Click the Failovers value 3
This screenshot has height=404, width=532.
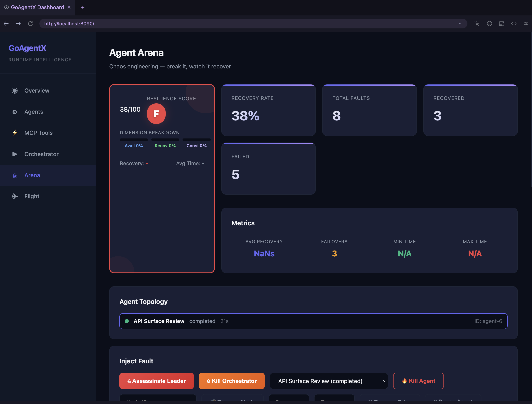334,253
